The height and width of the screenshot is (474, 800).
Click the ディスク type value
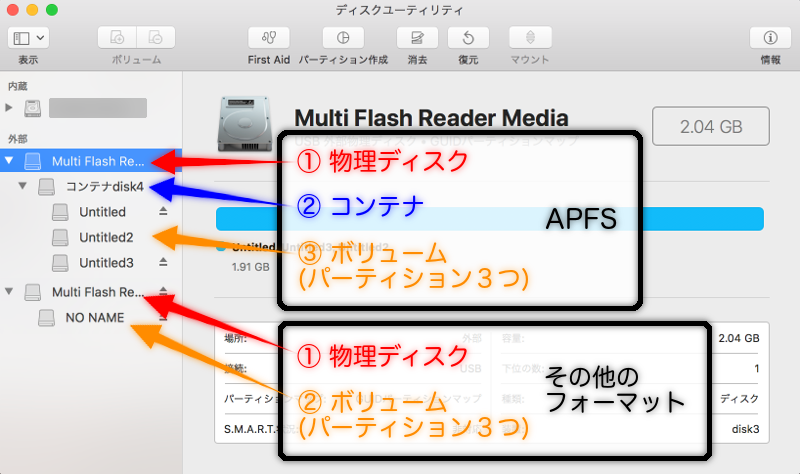click(739, 398)
